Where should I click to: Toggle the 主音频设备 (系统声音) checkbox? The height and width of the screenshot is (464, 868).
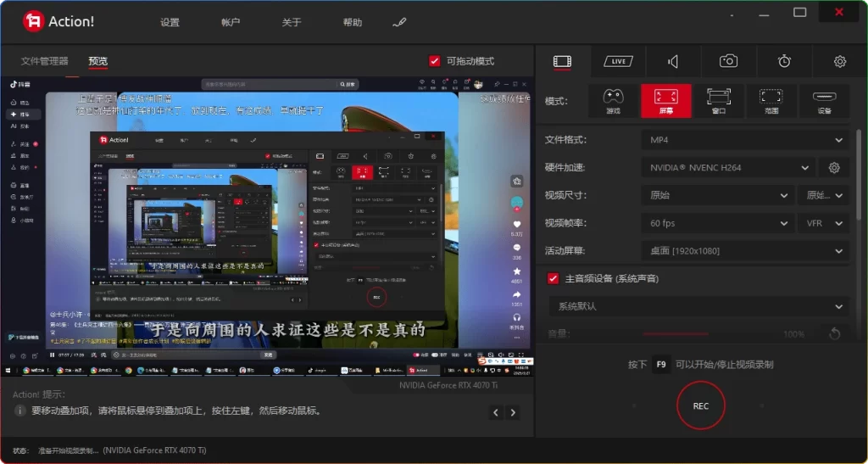[553, 278]
